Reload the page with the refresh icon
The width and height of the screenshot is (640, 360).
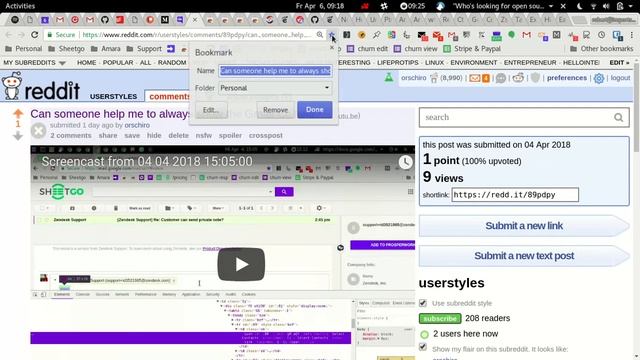35,35
